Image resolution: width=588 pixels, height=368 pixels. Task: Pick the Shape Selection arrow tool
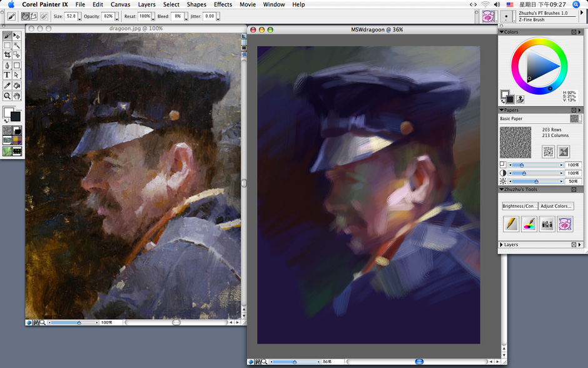coord(16,75)
